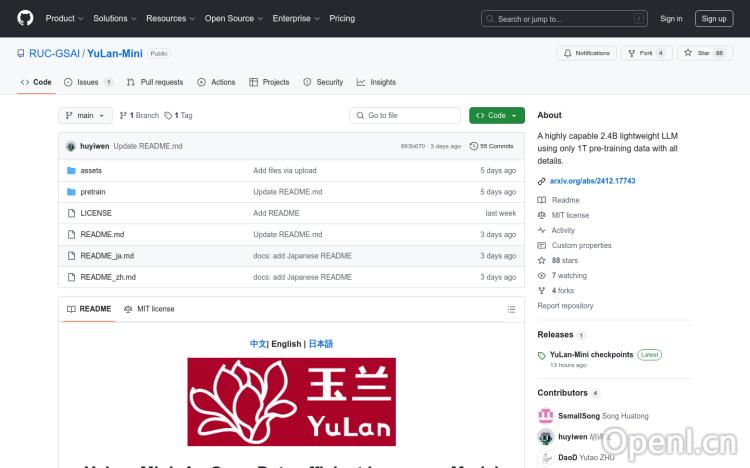
Task: Open the pretrain folder
Action: pos(93,192)
